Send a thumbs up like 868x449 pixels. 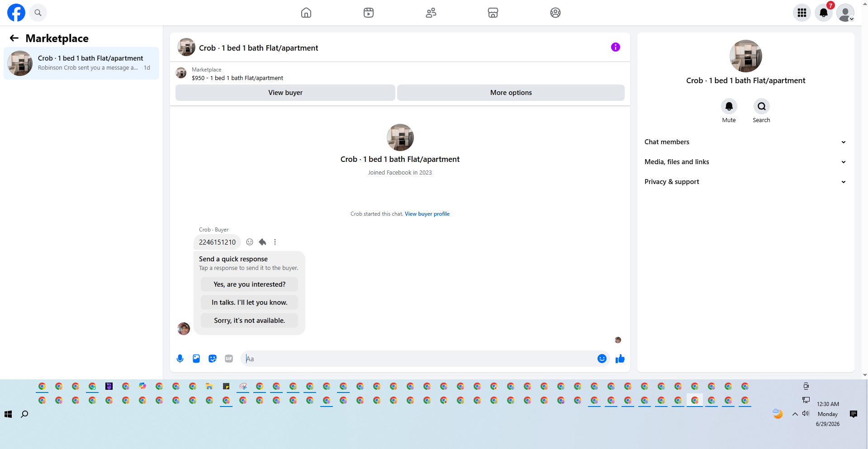620,359
